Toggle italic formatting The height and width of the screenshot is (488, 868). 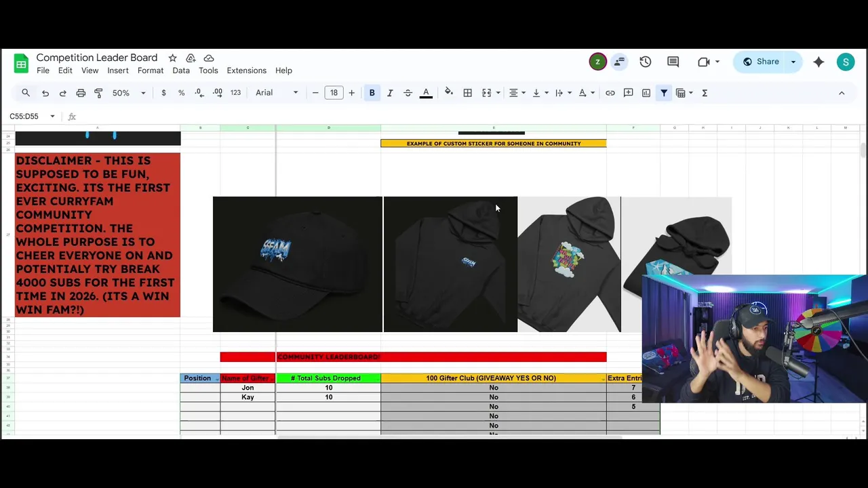390,93
